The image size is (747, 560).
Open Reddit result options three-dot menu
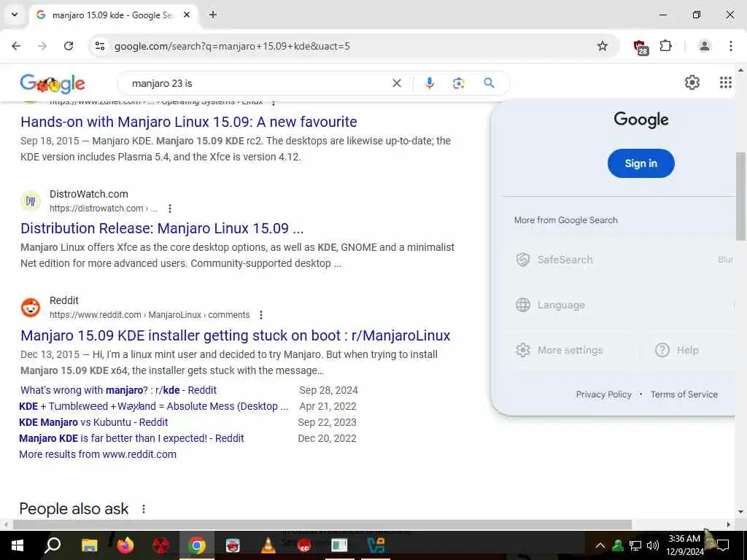click(260, 315)
